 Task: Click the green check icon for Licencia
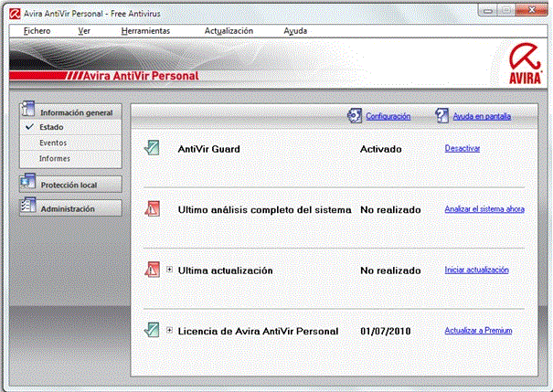pos(152,330)
